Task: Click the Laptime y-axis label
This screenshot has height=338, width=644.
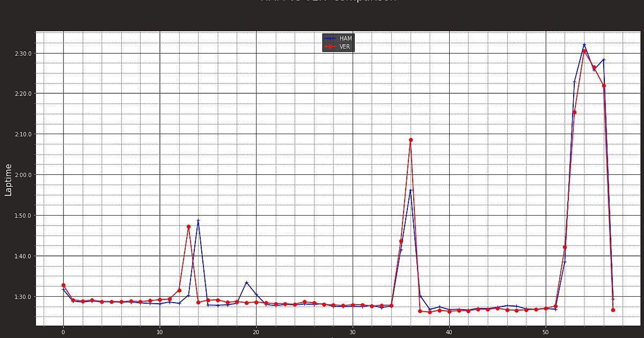Action: [x=8, y=180]
